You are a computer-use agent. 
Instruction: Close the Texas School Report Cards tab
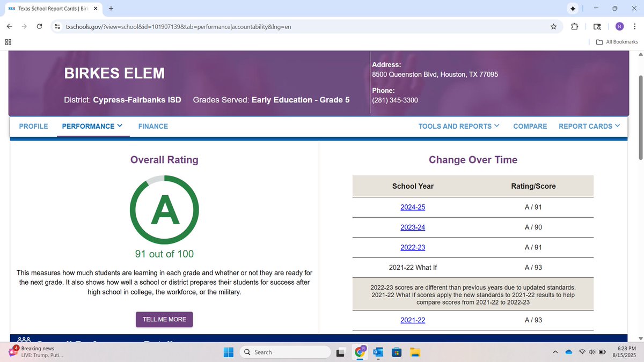(x=96, y=9)
